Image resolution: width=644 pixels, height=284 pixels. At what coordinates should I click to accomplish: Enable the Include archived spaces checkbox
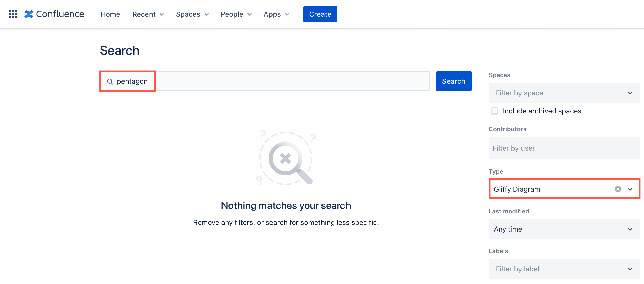494,111
